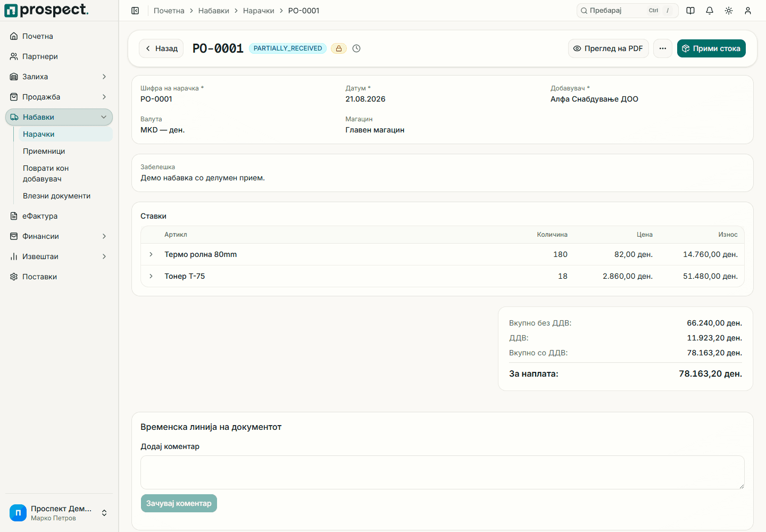Viewport: 766px width, 532px height.
Task: Toggle light/dark theme sun icon
Action: tap(729, 11)
